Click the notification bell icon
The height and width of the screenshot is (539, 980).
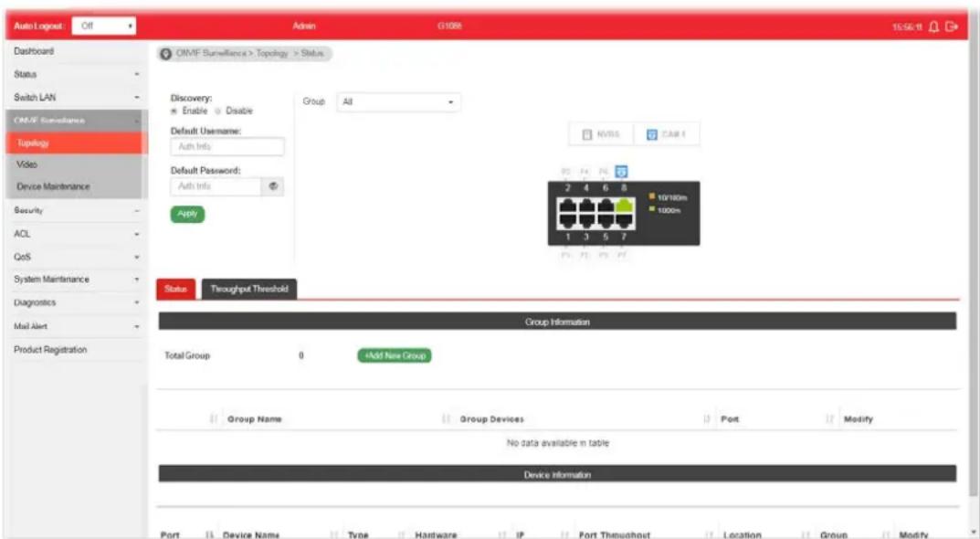pos(933,26)
